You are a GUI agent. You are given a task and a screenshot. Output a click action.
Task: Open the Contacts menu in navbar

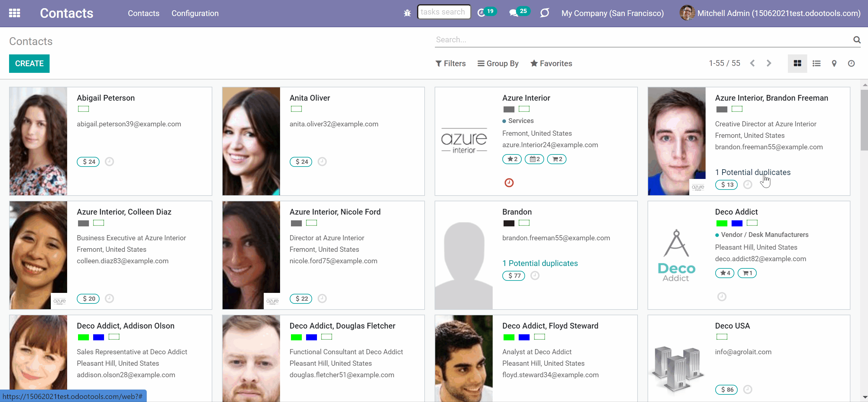[x=144, y=13]
